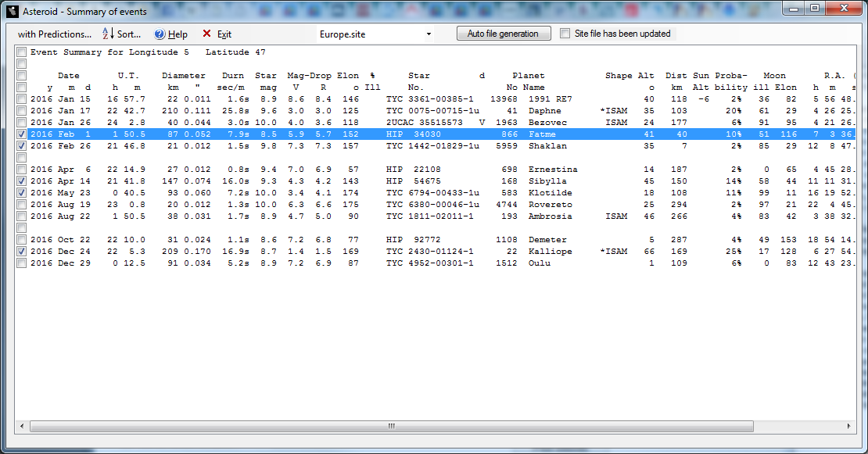Tick the checkbox for 2016 Dec 29 Oulu

pos(21,263)
